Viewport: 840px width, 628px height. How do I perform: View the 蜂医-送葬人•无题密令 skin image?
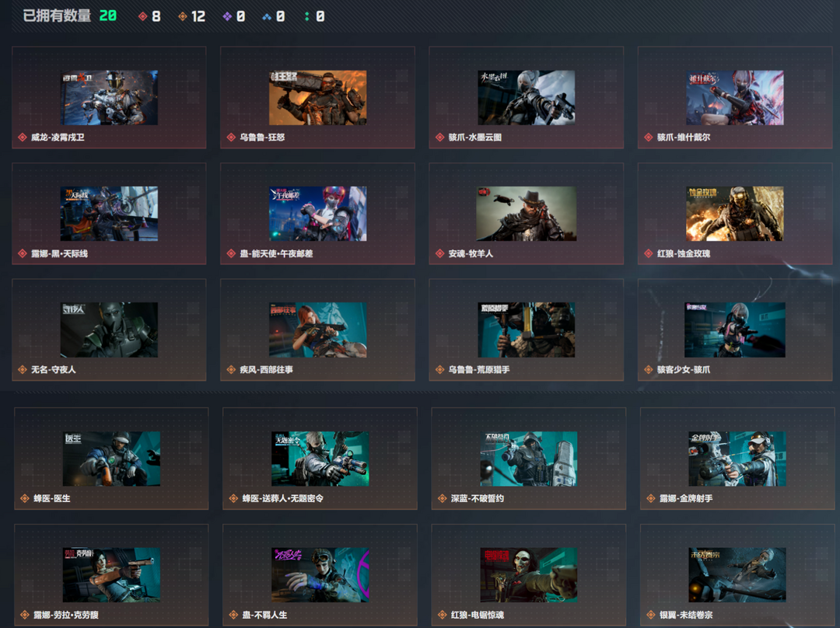coord(320,459)
